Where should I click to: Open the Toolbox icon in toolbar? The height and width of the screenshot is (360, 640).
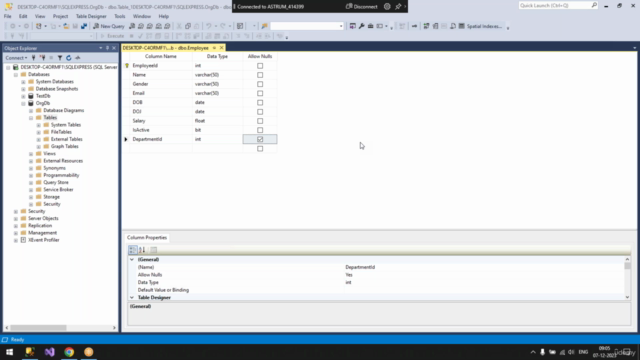(371, 26)
